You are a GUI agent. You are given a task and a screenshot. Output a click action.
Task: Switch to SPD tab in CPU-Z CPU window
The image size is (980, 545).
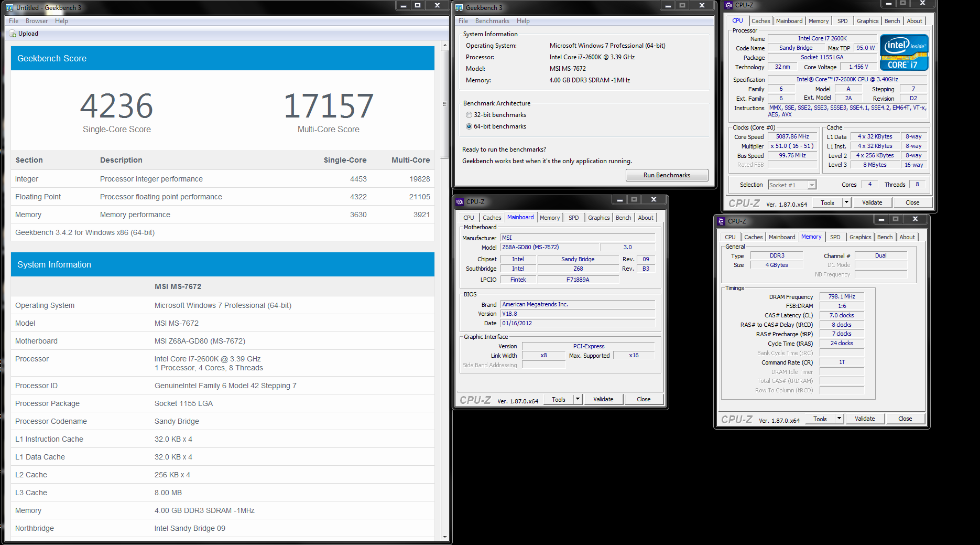coord(842,21)
